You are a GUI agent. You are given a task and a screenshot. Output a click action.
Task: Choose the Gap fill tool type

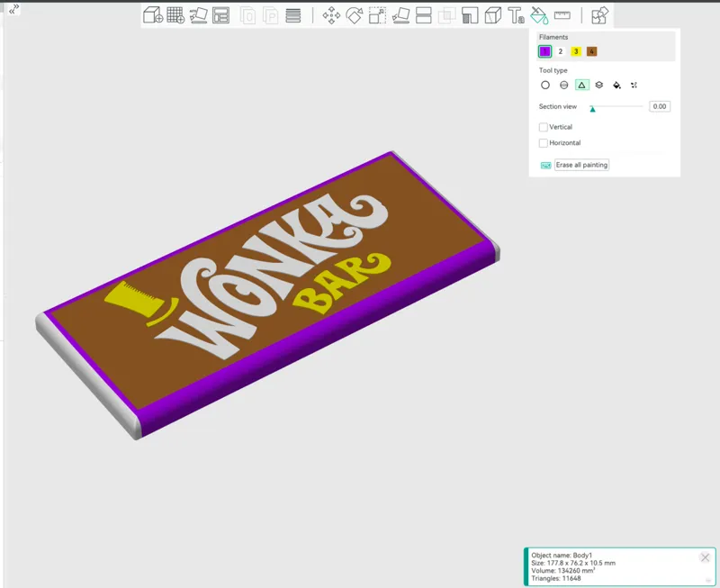click(x=634, y=85)
